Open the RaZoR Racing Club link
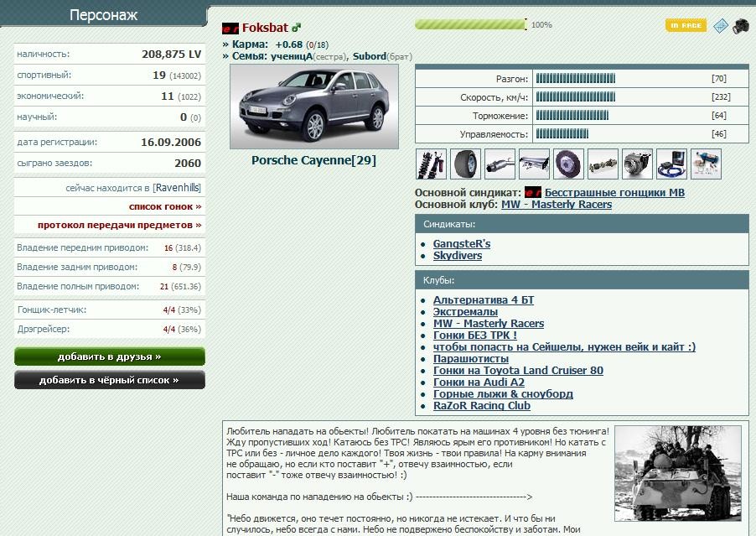The height and width of the screenshot is (536, 756). click(x=482, y=406)
